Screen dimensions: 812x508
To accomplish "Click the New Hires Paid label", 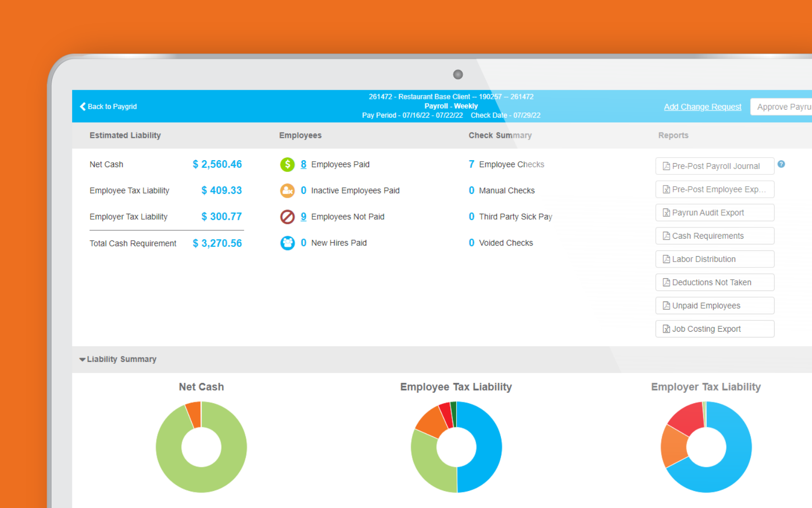I will [x=339, y=243].
